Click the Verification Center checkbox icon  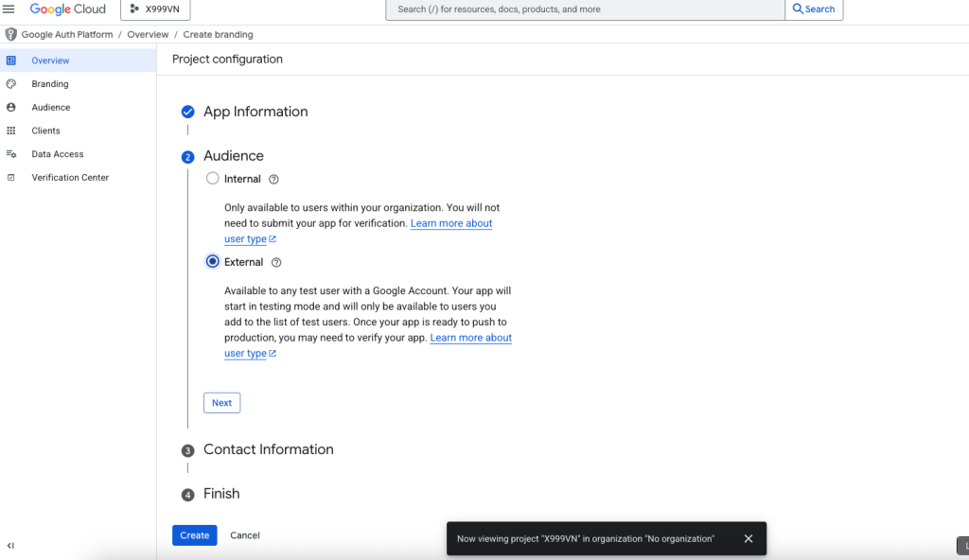point(11,178)
